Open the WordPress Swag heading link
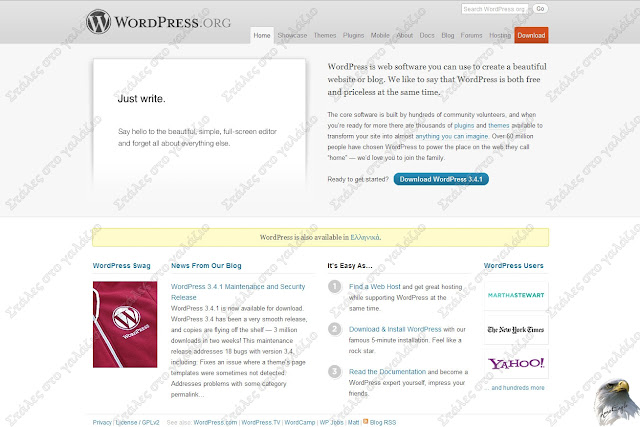The height and width of the screenshot is (427, 640). pos(122,266)
